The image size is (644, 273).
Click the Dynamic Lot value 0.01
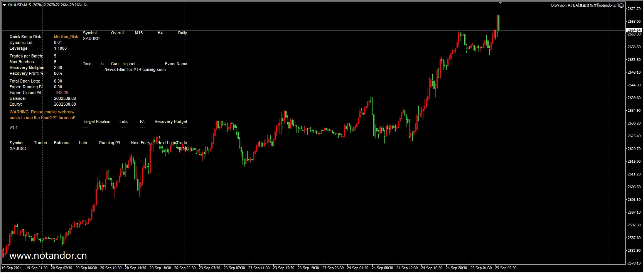tap(58, 43)
